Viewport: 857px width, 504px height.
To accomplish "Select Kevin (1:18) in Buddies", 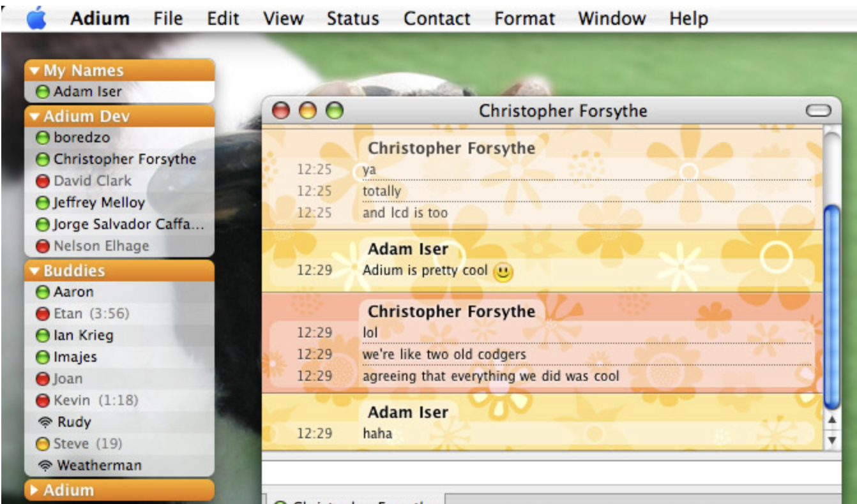I will pos(96,400).
